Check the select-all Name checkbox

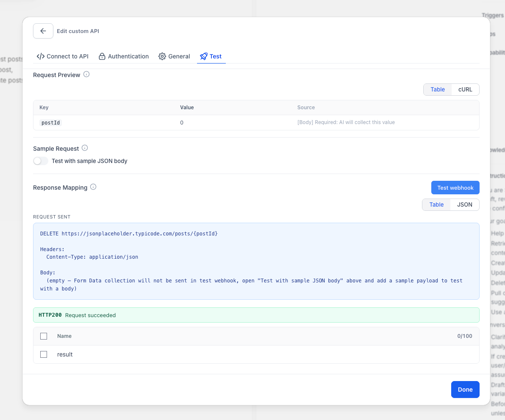[x=44, y=336]
